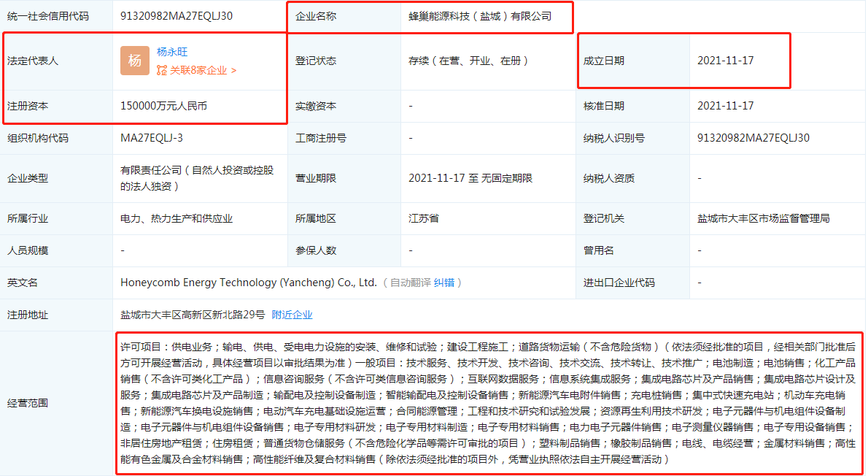Click the organization code MA27EQLJ-3
The width and height of the screenshot is (868, 476).
pyautogui.click(x=152, y=138)
